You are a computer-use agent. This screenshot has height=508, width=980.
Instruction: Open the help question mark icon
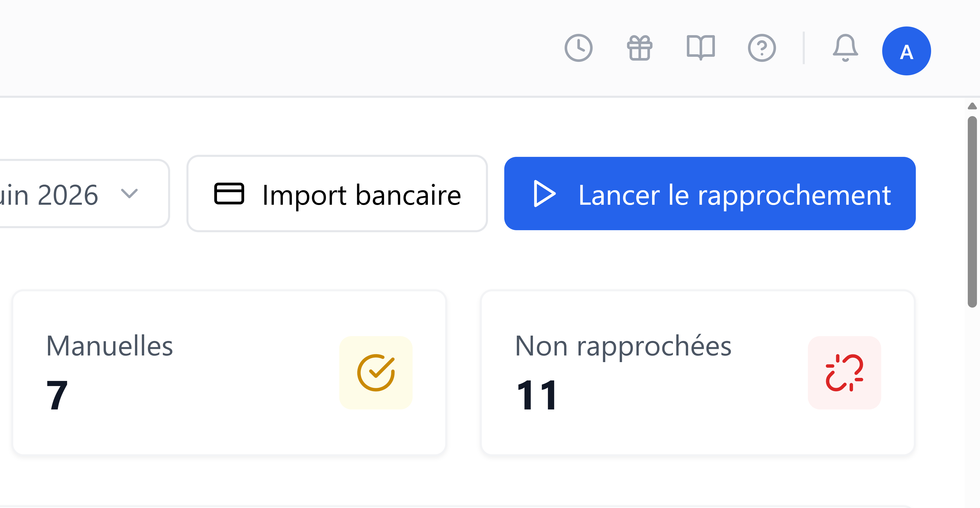(762, 48)
